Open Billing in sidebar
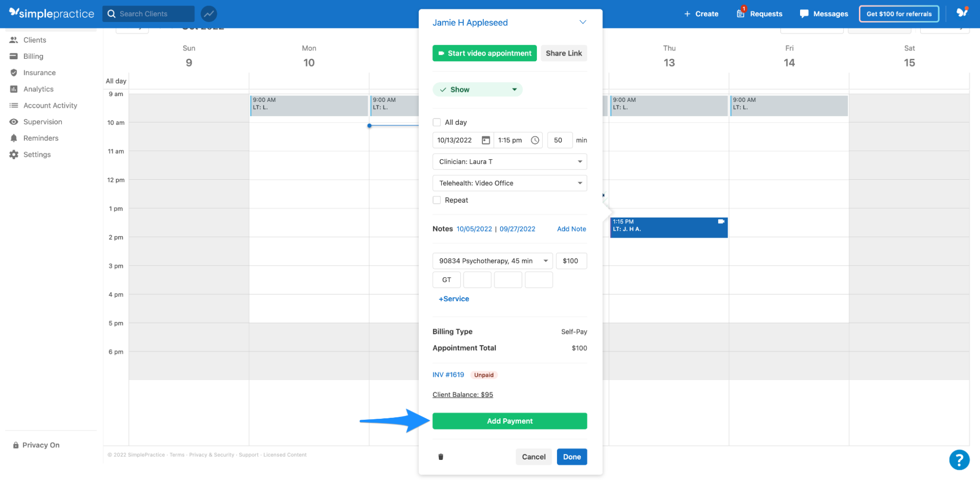This screenshot has height=480, width=980. tap(26, 56)
